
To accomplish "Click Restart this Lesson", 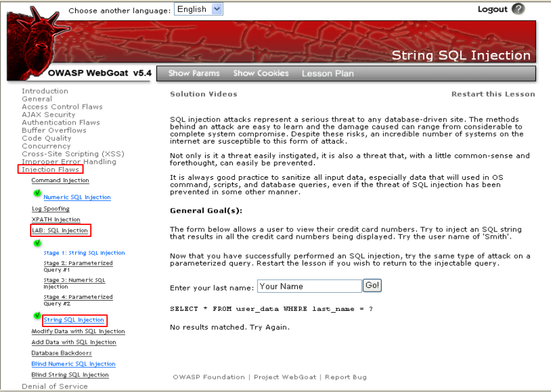I will 493,94.
